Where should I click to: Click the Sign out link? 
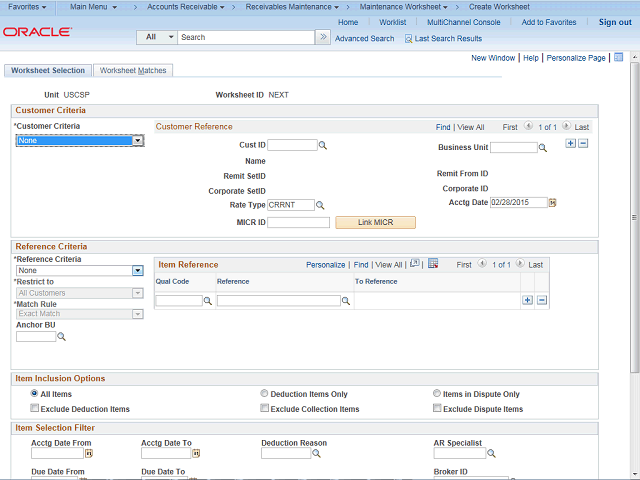[615, 22]
